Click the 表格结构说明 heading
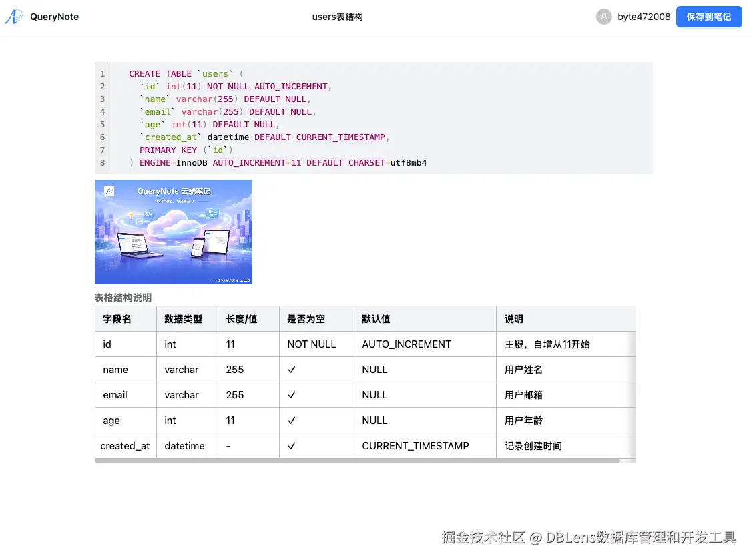The height and width of the screenshot is (560, 751). click(123, 298)
